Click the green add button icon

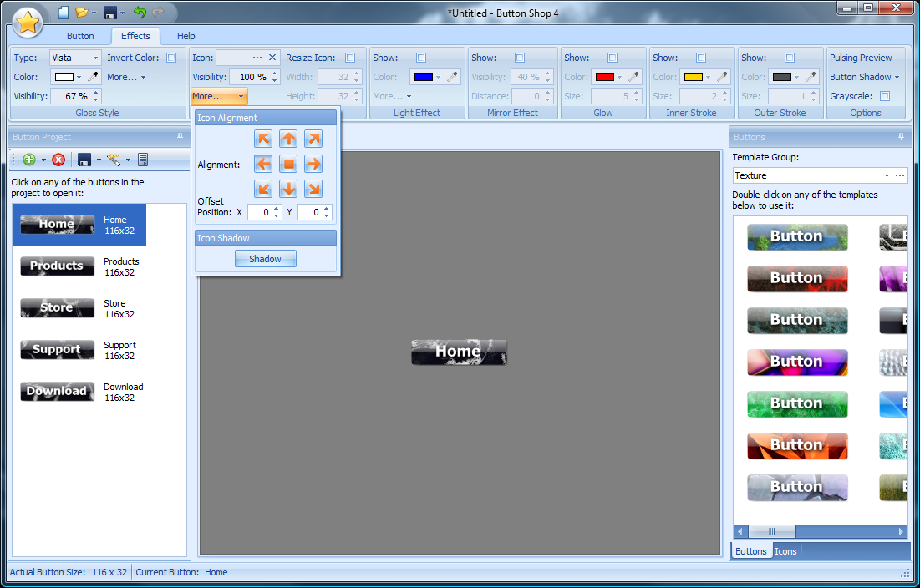(x=29, y=160)
